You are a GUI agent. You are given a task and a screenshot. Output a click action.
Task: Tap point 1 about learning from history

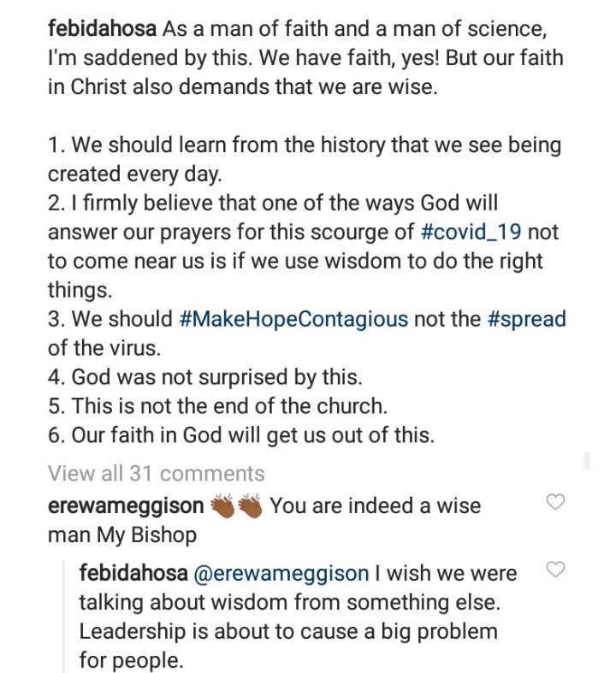[305, 160]
